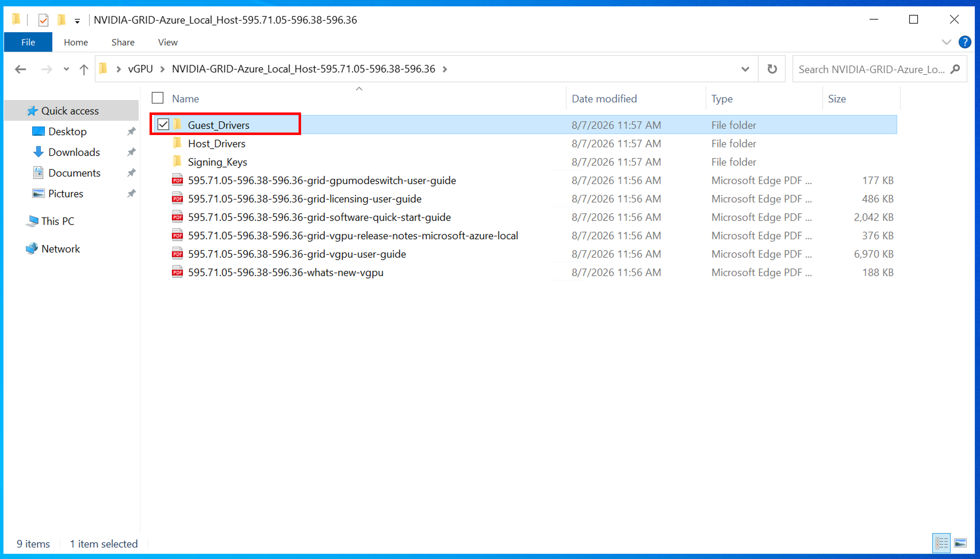Open Quick access in navigation pane

(70, 111)
